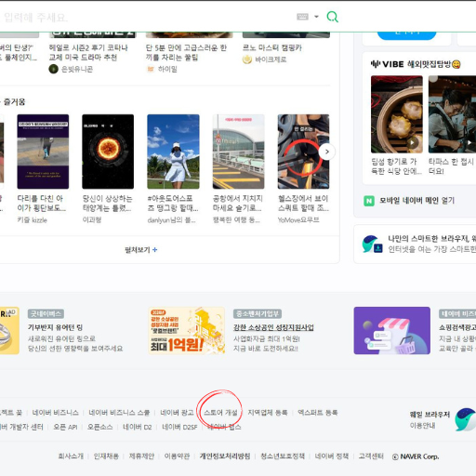
Task: Open 네이버 비즈니스 스쿨 footer link
Action: point(119,413)
